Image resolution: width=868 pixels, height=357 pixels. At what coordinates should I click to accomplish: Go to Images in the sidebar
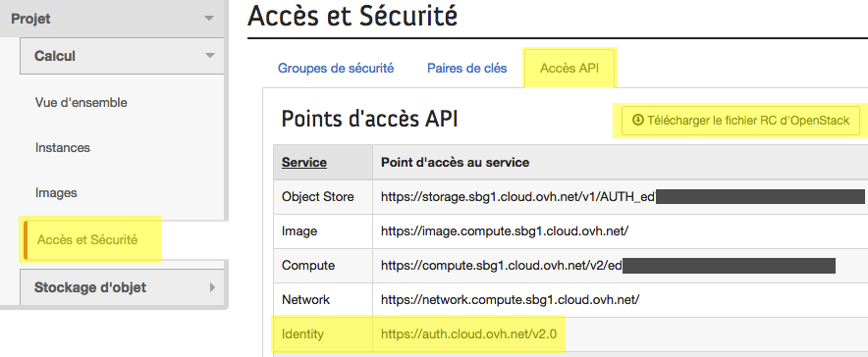(56, 193)
